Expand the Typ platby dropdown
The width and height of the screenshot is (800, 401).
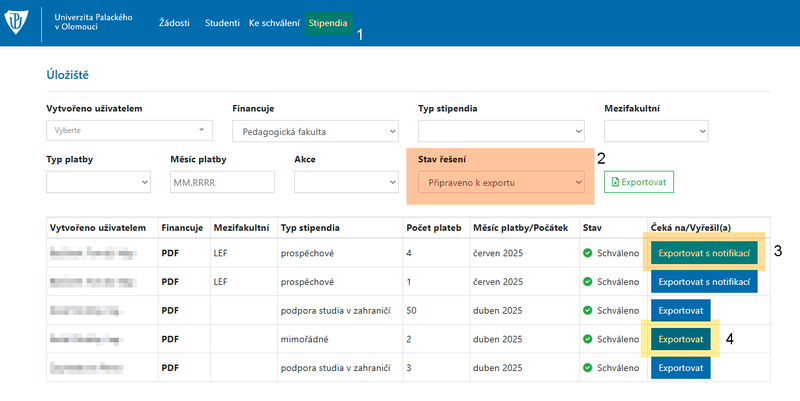tap(98, 183)
